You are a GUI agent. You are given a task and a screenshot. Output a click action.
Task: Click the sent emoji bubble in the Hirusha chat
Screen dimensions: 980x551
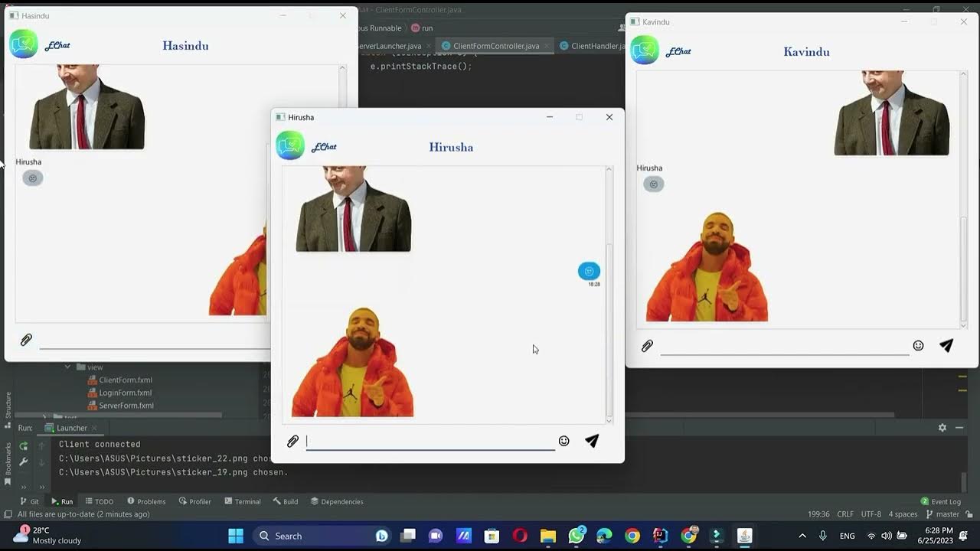[589, 271]
